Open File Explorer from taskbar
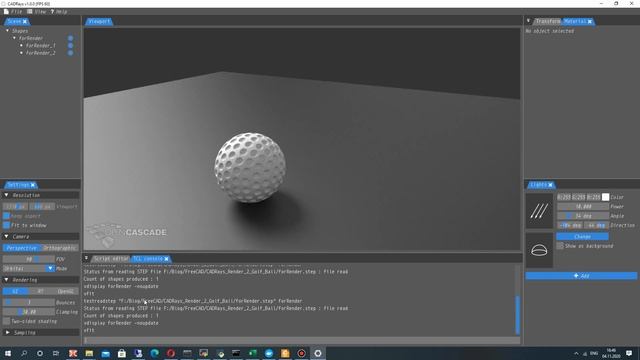The width and height of the screenshot is (640, 360). pos(89,353)
